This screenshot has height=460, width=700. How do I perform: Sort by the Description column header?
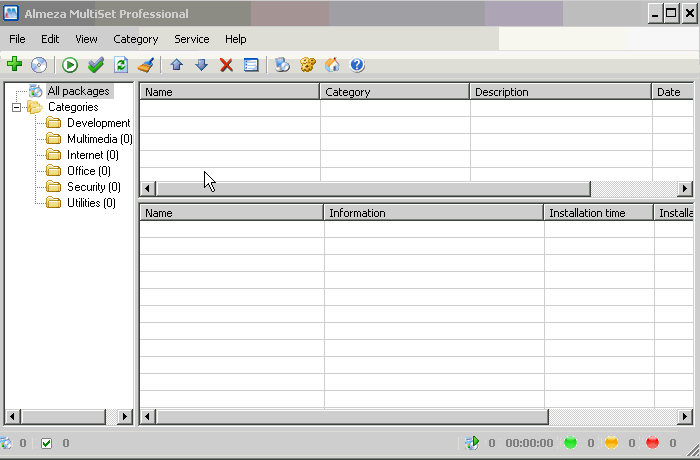(561, 92)
